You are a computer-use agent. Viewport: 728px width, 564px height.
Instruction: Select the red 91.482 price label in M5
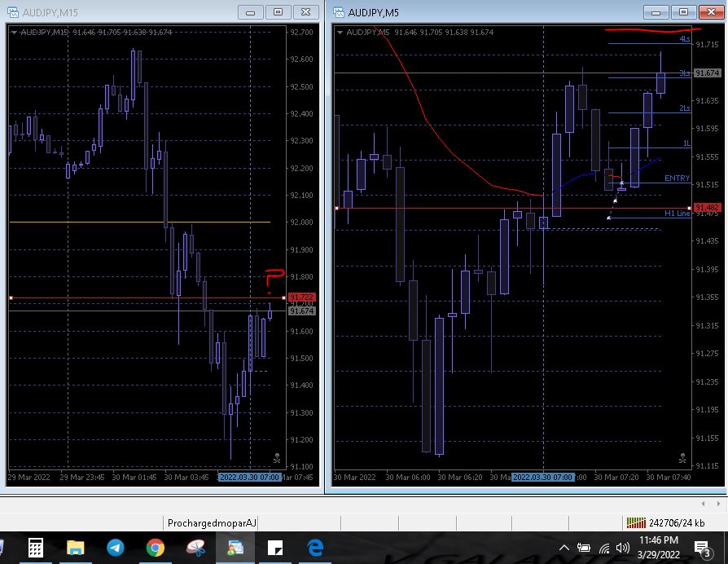click(x=707, y=208)
